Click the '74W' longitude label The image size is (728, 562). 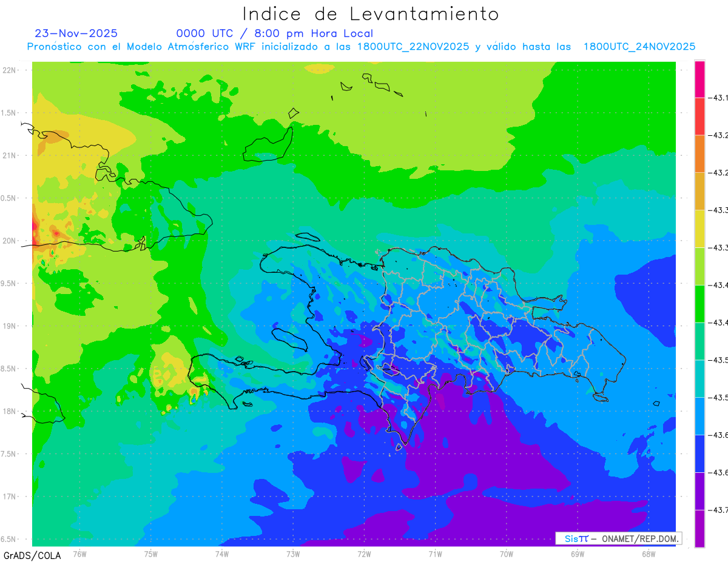point(221,554)
